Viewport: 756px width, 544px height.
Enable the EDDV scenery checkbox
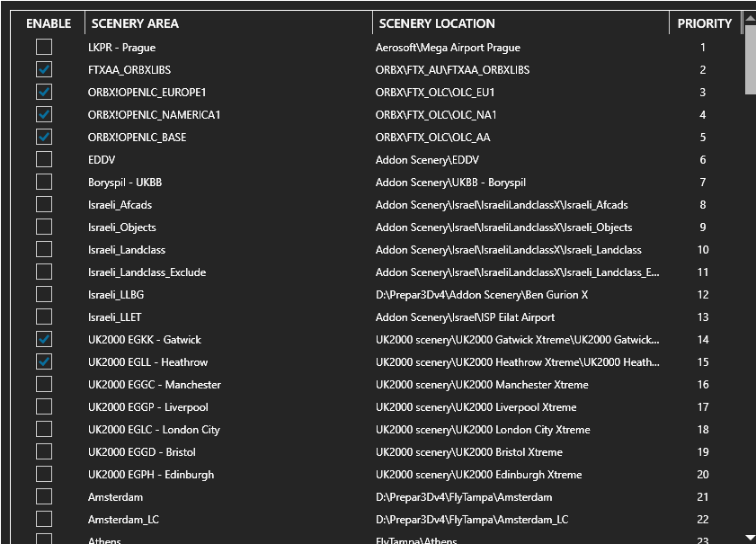(44, 160)
